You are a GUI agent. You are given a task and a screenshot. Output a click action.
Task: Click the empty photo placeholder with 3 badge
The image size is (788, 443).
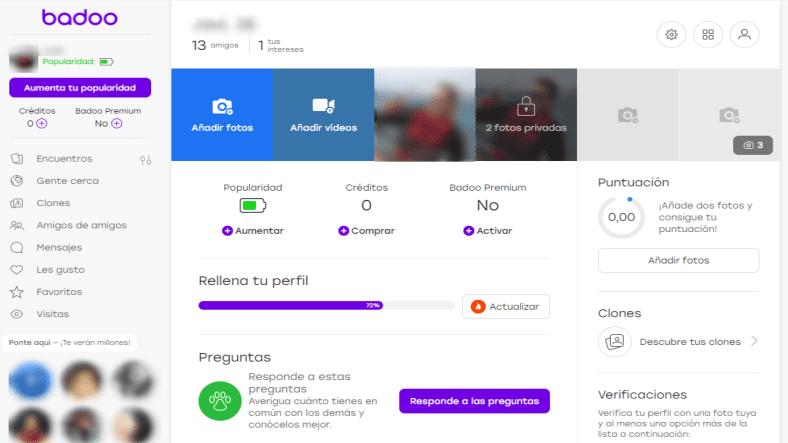tap(729, 115)
